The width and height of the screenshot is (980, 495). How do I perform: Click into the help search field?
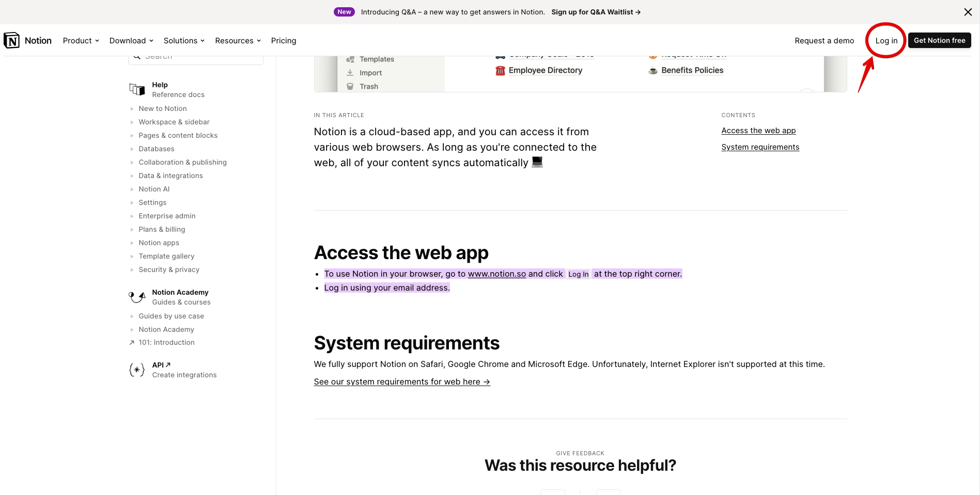pos(196,58)
